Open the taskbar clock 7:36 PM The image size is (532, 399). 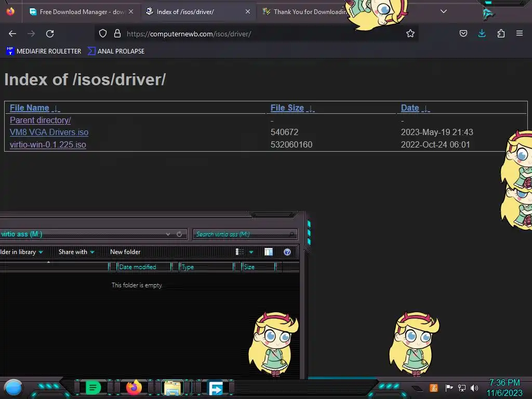pyautogui.click(x=504, y=388)
